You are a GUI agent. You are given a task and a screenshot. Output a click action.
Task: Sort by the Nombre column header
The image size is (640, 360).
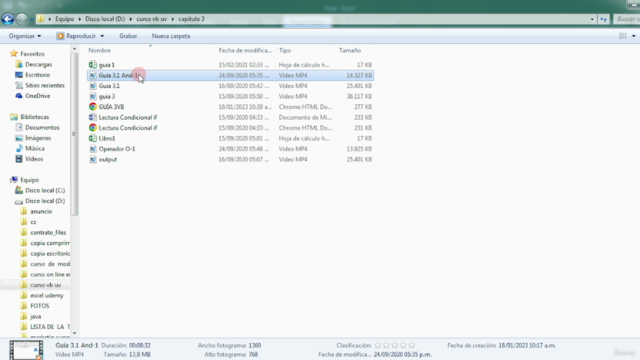click(x=100, y=50)
